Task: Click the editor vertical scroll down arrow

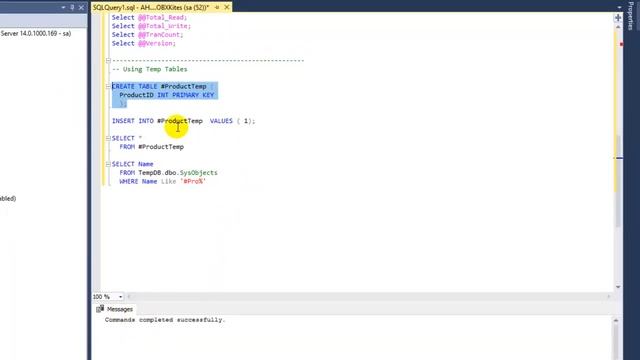Action: coord(618,287)
